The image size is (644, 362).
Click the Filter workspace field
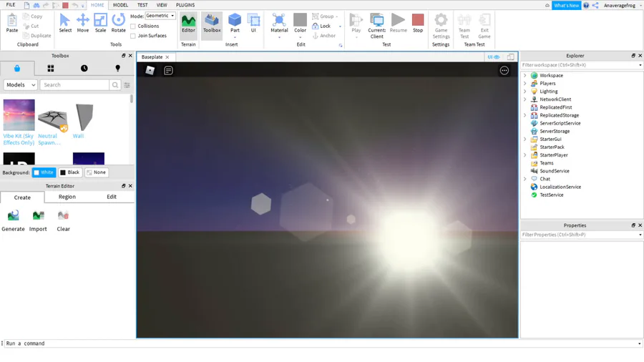coord(582,65)
